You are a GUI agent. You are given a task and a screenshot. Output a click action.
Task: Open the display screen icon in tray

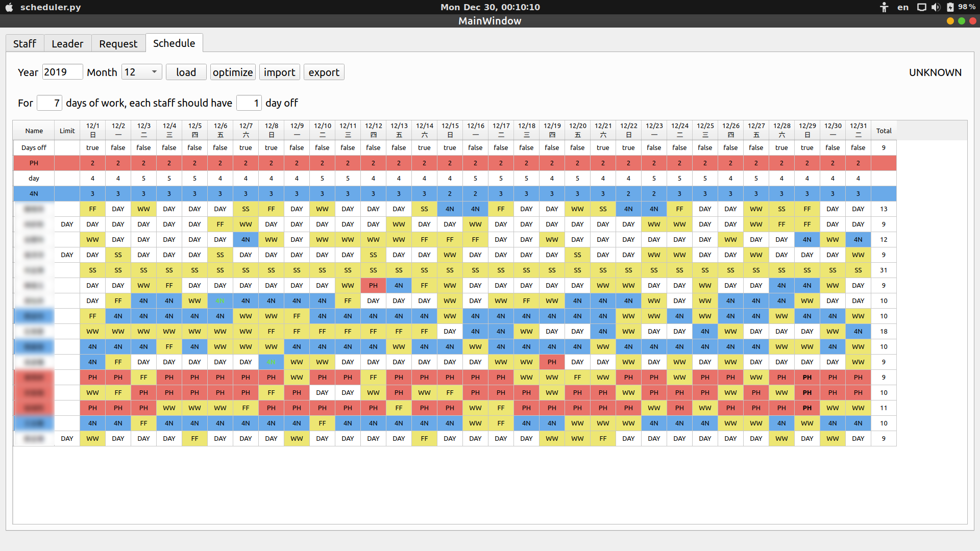pos(921,7)
